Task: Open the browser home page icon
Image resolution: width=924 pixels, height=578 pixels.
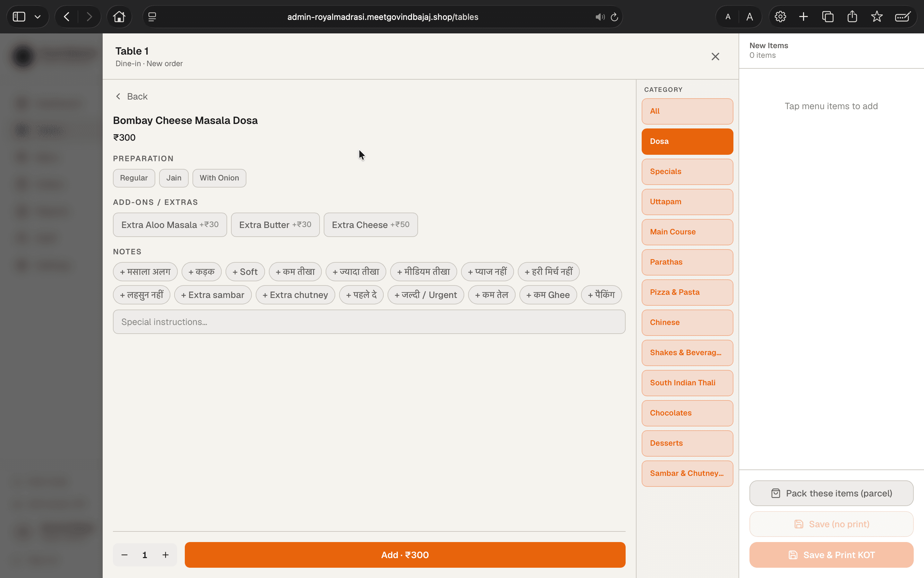Action: click(x=119, y=17)
